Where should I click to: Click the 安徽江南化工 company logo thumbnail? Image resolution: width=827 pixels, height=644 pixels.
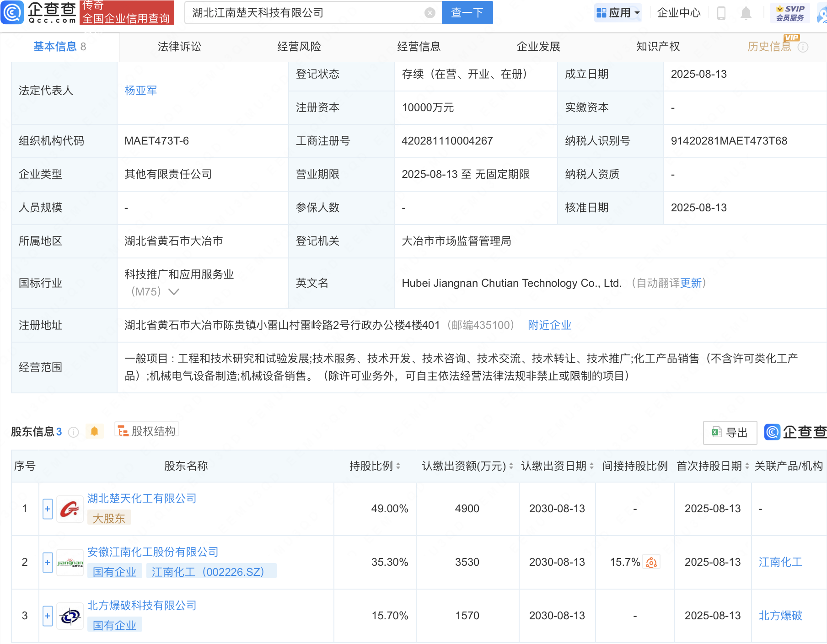click(x=70, y=563)
